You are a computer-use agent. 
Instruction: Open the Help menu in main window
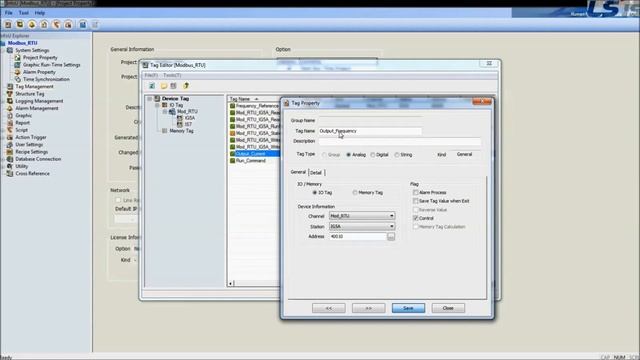click(x=40, y=13)
